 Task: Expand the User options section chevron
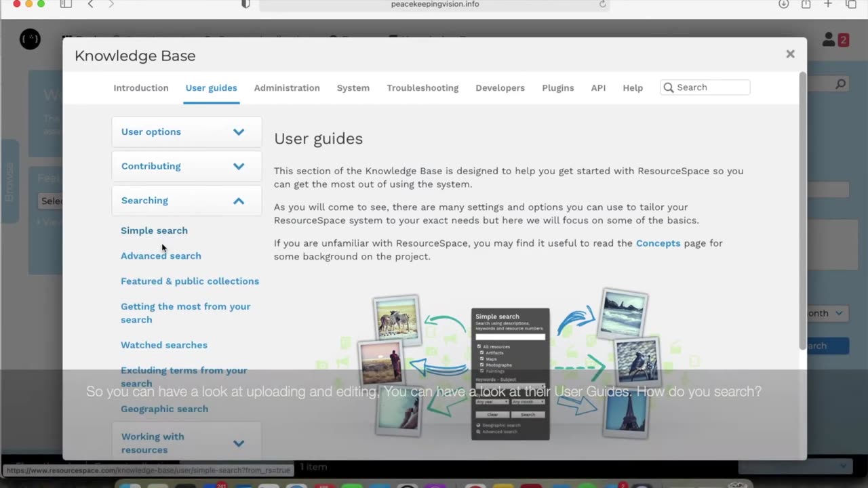point(239,132)
